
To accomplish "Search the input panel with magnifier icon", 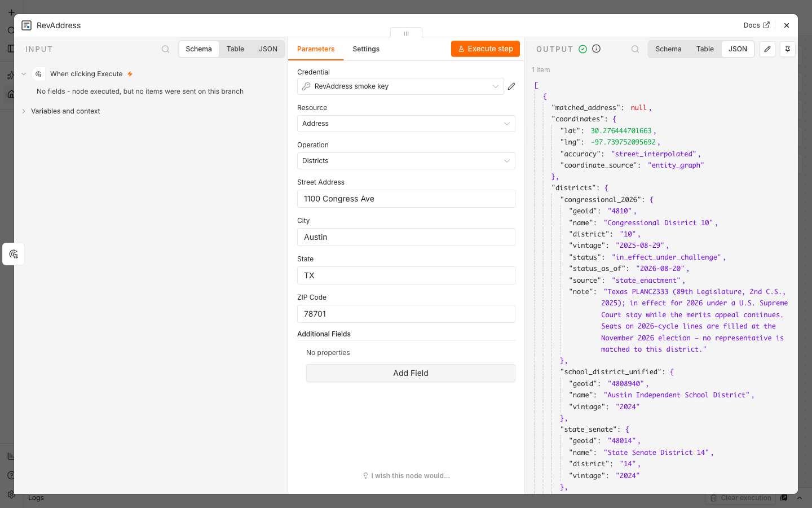I will [x=165, y=49].
